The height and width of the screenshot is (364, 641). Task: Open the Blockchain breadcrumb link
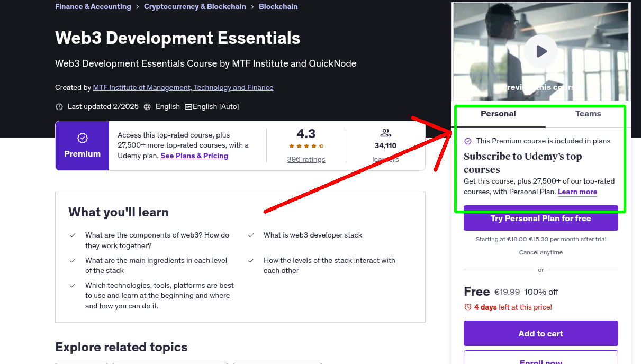278,7
